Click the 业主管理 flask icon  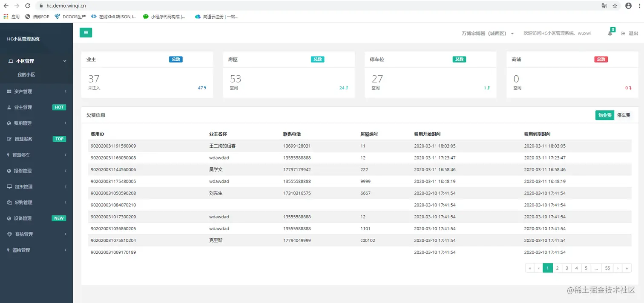tap(9, 107)
